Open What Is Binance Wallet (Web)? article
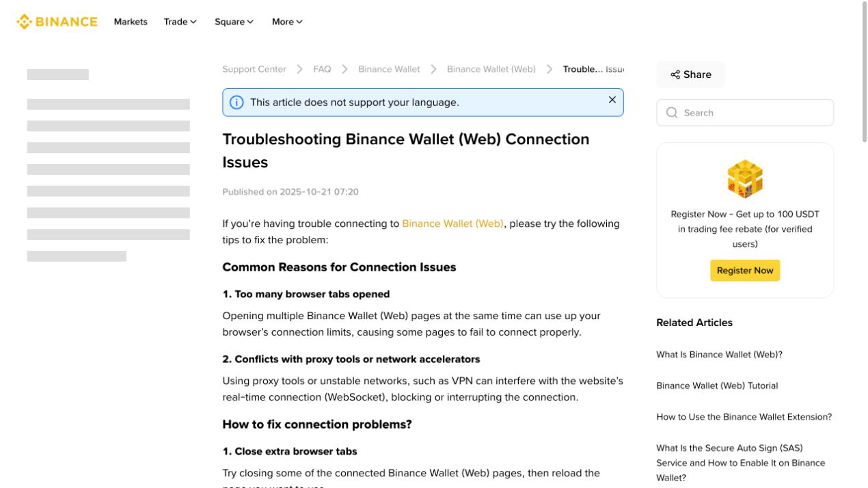This screenshot has height=488, width=868. click(719, 355)
